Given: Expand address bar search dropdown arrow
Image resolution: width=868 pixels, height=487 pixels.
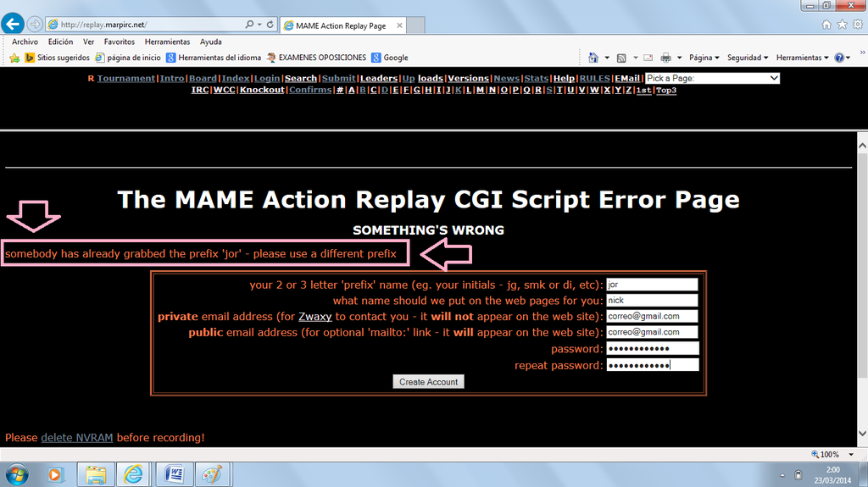Looking at the screenshot, I should 259,25.
